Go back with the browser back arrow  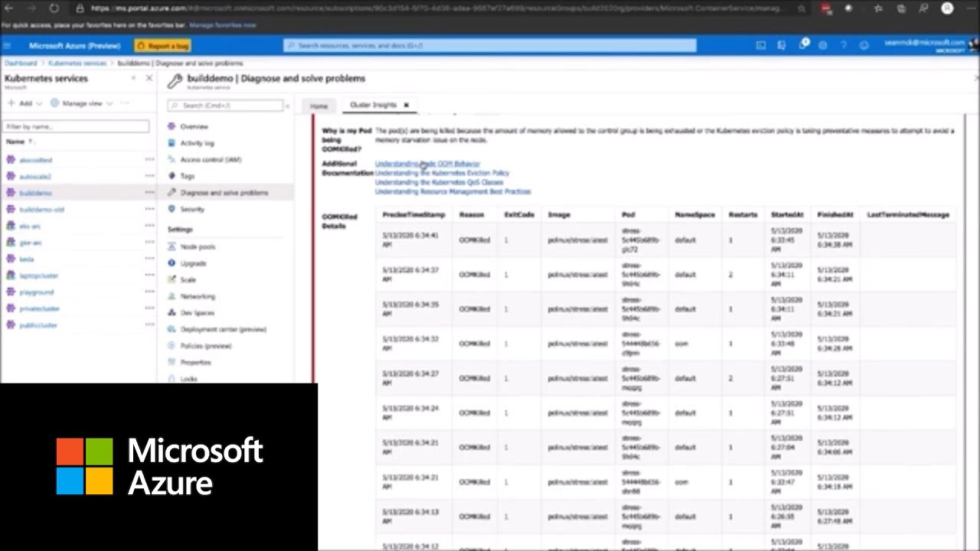11,8
